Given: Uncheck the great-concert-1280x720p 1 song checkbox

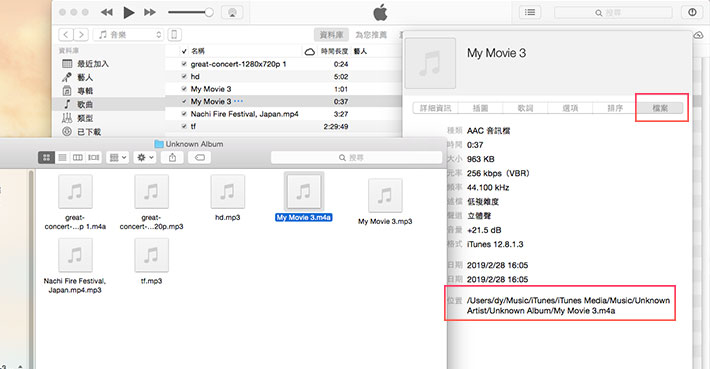Looking at the screenshot, I should [x=184, y=64].
